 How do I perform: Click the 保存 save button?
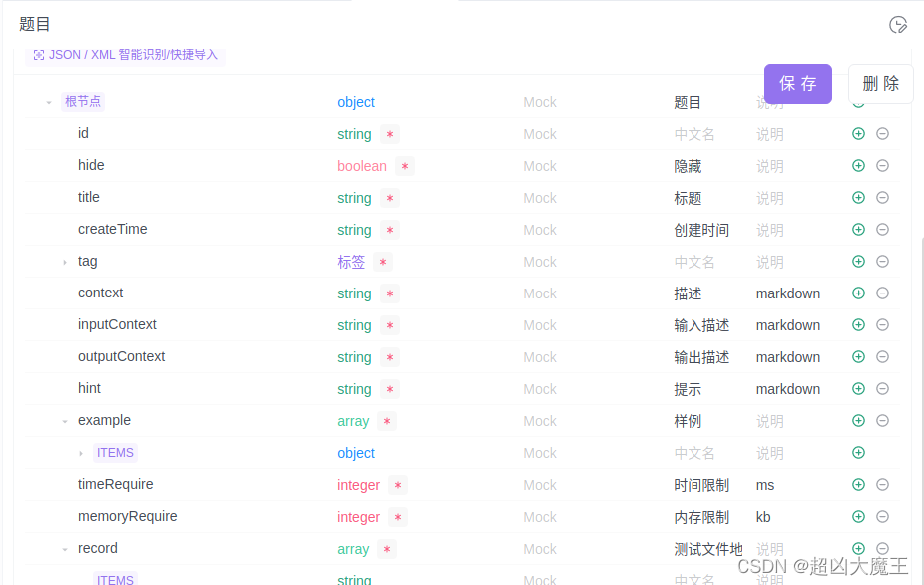[798, 84]
